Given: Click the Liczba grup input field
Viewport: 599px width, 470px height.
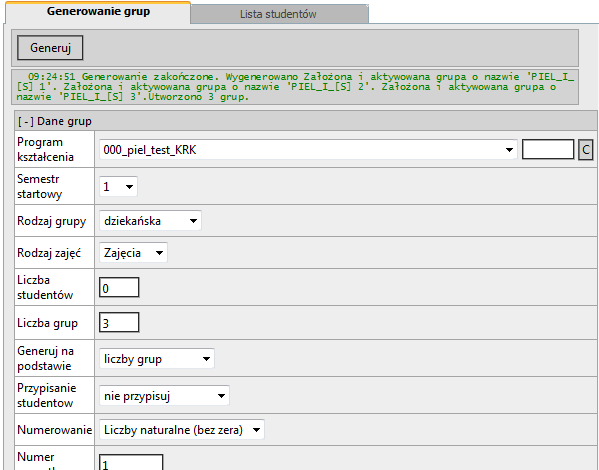Looking at the screenshot, I should click(119, 322).
